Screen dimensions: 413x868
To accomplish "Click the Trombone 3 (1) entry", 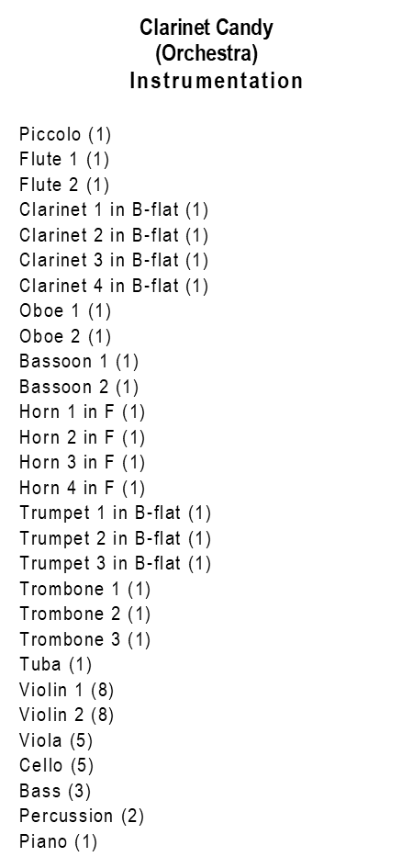I will (x=85, y=640).
